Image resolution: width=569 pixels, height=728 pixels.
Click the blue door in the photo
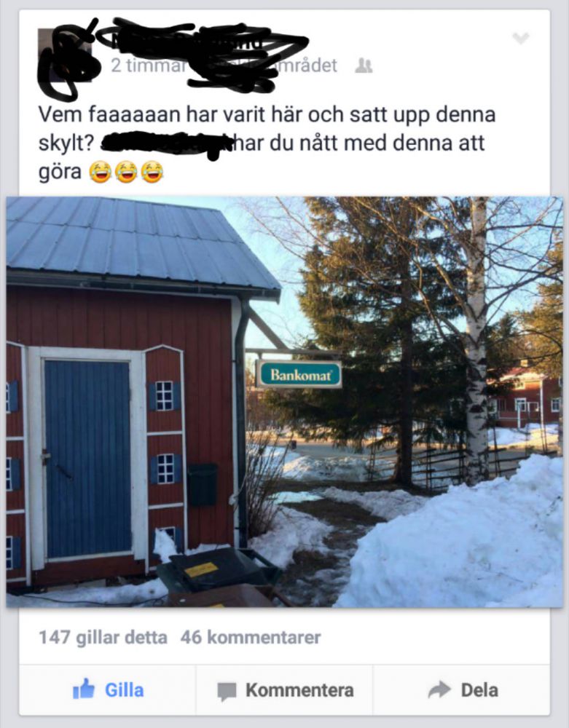click(x=87, y=457)
